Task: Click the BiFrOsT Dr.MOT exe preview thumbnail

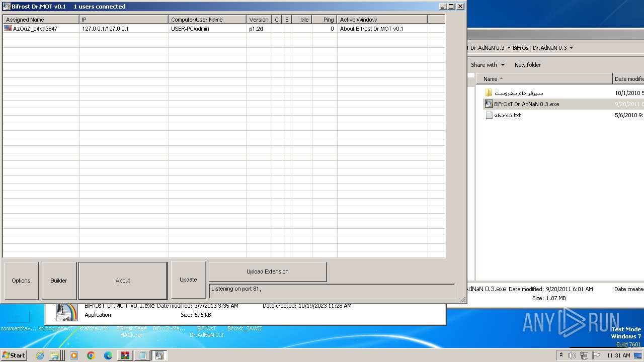Action: tap(66, 312)
